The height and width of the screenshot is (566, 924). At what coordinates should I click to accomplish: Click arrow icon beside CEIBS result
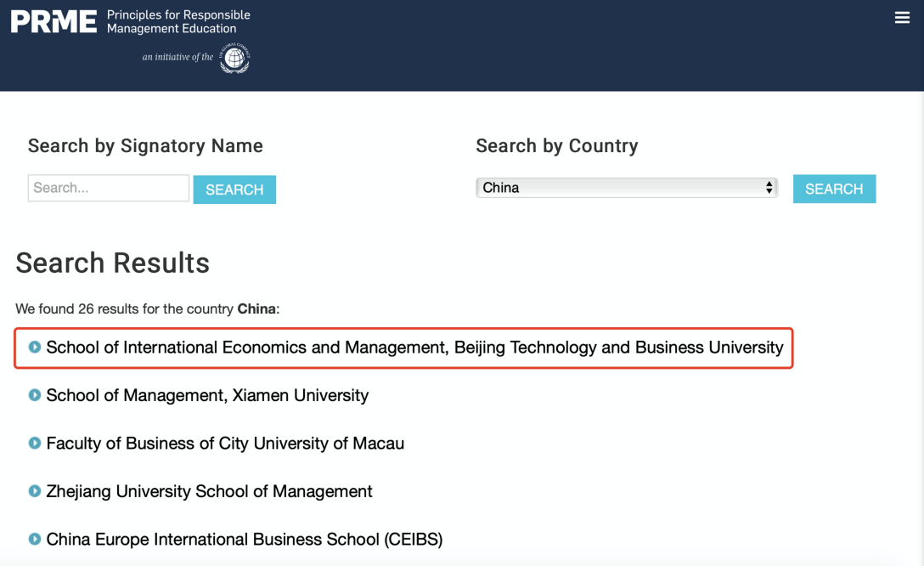[x=35, y=539]
